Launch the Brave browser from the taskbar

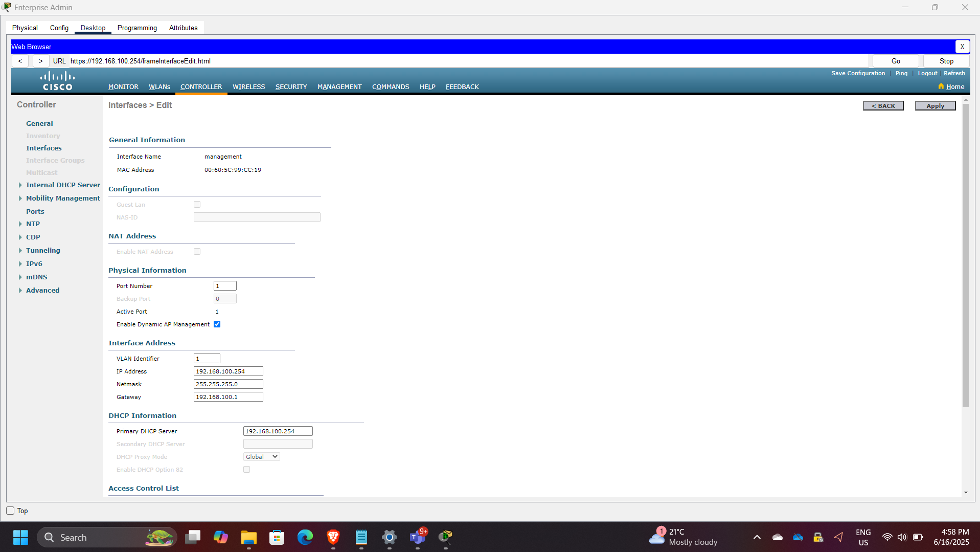pos(333,537)
